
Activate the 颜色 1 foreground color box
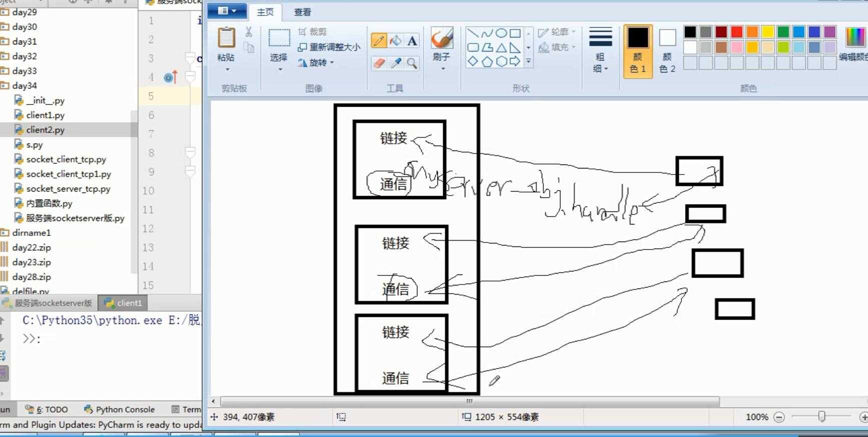click(x=638, y=51)
